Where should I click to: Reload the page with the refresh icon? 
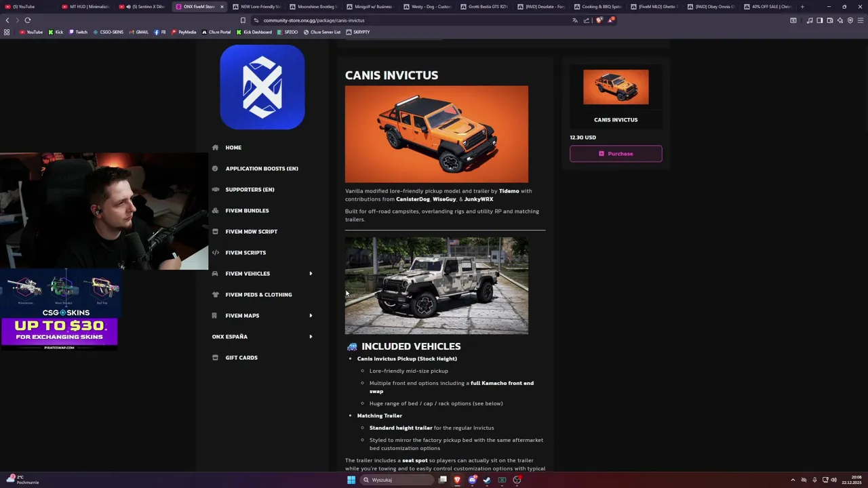[28, 20]
